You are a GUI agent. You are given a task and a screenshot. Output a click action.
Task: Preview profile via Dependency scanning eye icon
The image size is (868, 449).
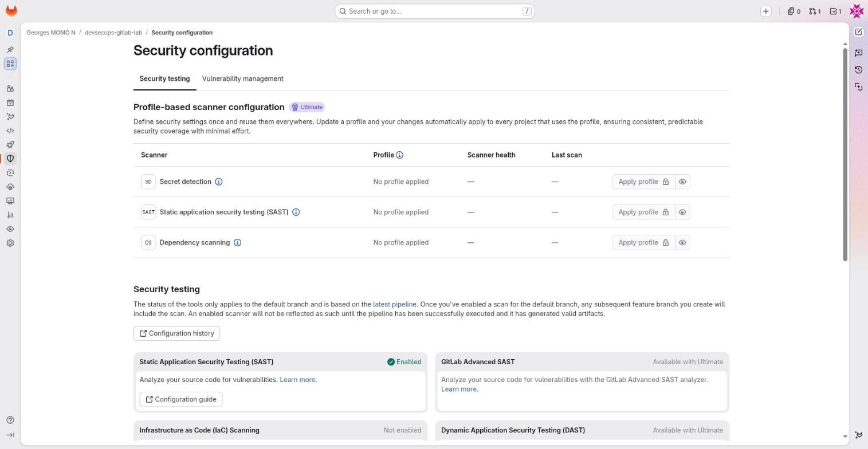pos(682,242)
